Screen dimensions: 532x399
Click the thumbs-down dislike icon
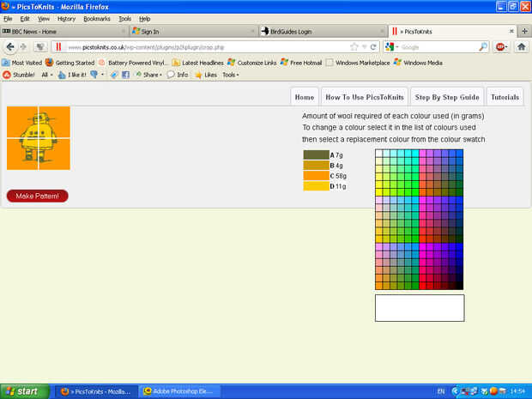point(94,75)
